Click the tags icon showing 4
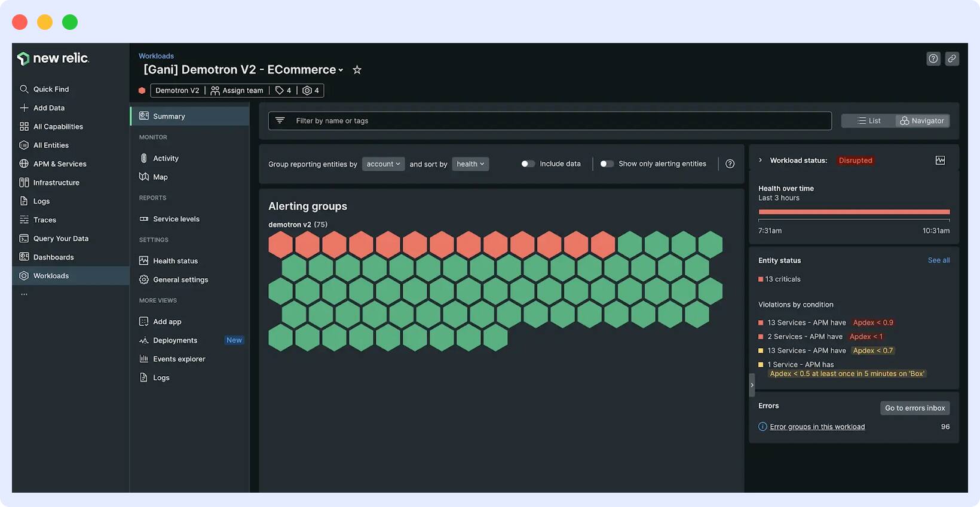This screenshot has width=980, height=507. click(x=279, y=90)
